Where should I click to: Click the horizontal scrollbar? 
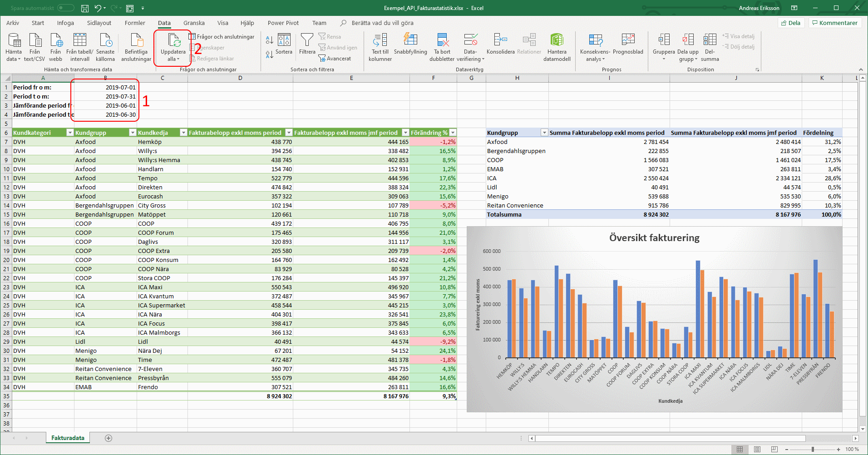[671, 438]
